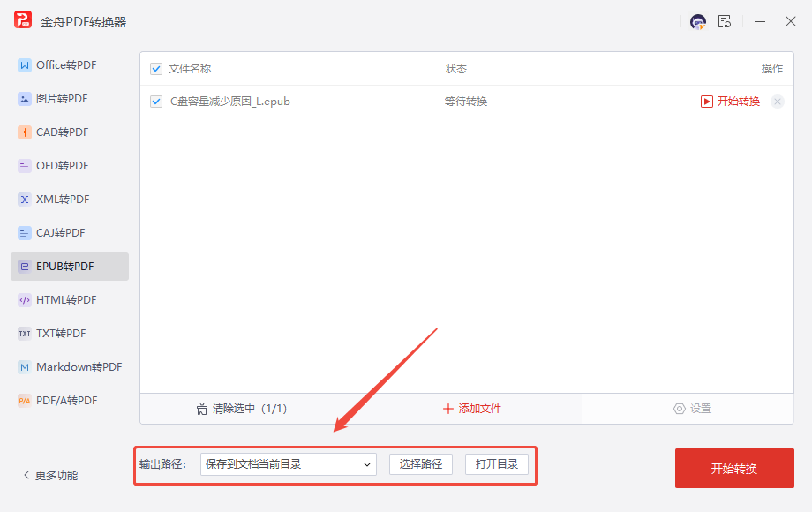Open the 输出路径 dropdown
The image size is (812, 512).
(x=289, y=464)
